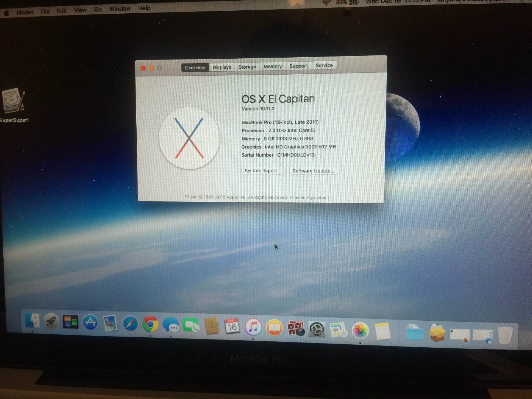Open blue folder stack in Dock
This screenshot has height=399, width=532.
415,332
